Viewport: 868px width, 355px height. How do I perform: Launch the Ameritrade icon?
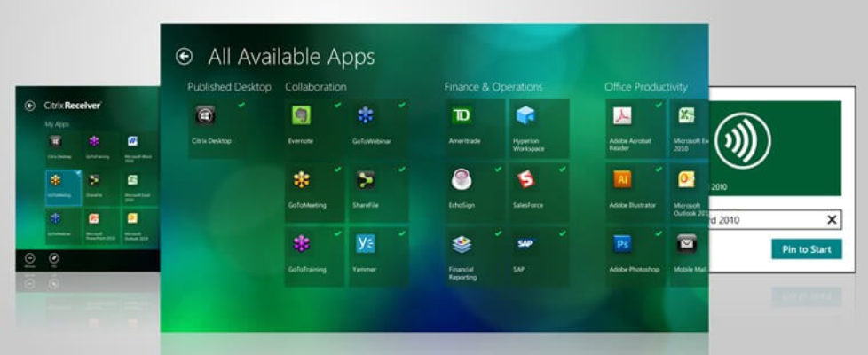462,115
